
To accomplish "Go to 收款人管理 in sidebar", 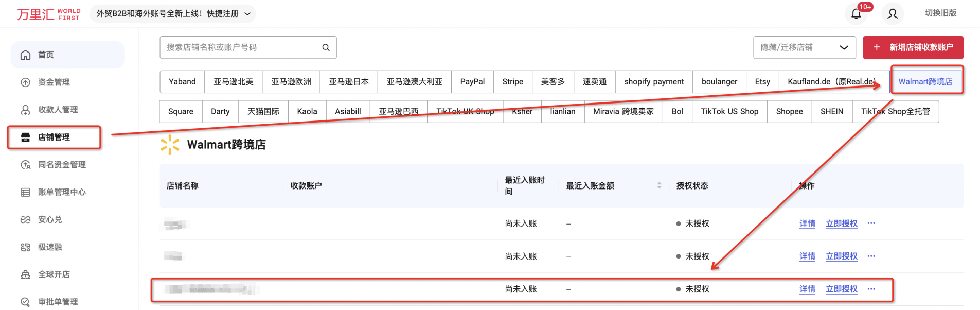I will coord(58,110).
